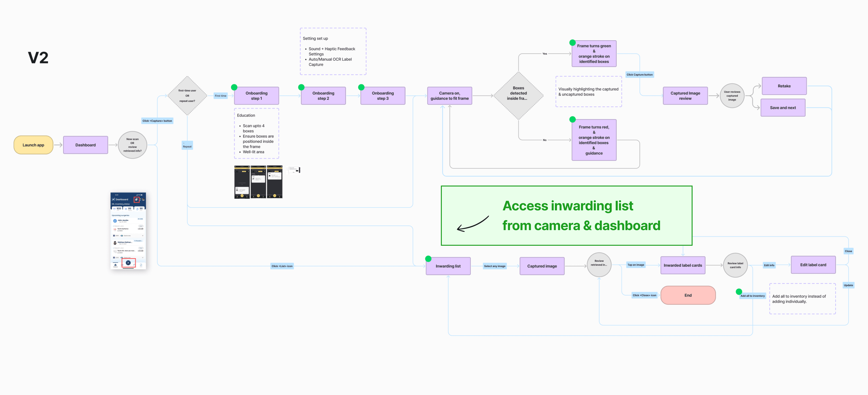Click the Setting set up note
Viewport: 868px width, 395px height.
click(x=333, y=51)
